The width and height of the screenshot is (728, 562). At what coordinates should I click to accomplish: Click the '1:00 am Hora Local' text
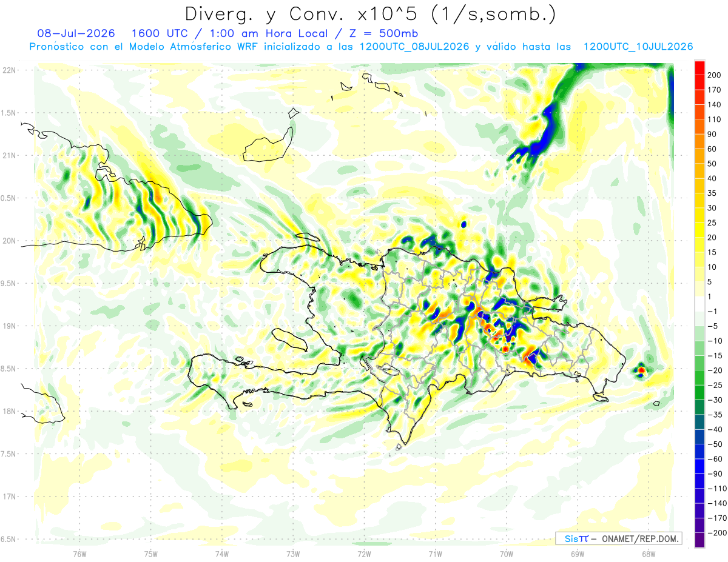coord(267,33)
